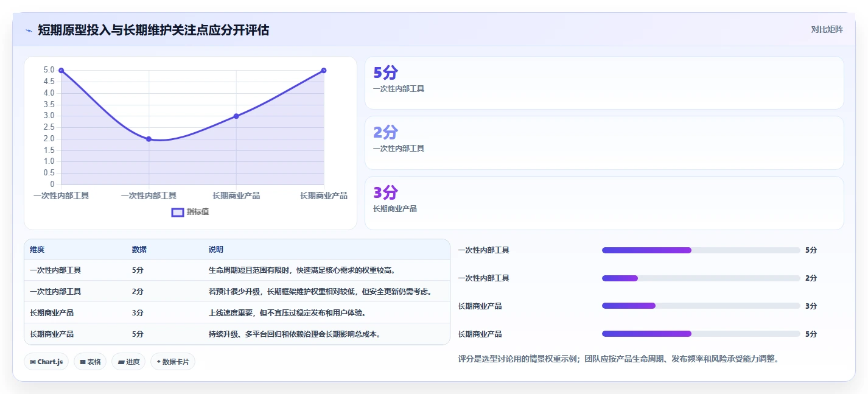Viewport: 868px width, 394px height.
Task: Open the 5分 stat card
Action: click(604, 83)
